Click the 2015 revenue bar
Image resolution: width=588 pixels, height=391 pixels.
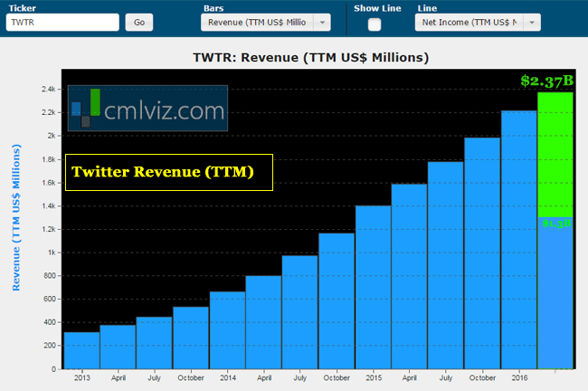click(373, 287)
